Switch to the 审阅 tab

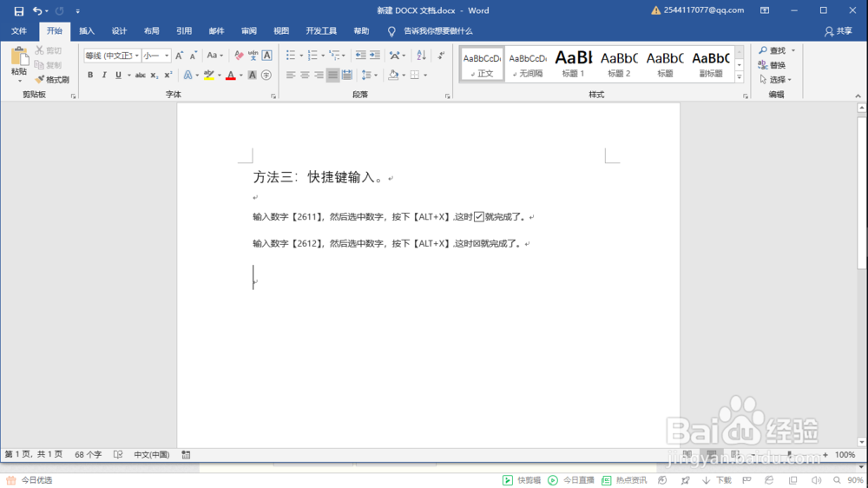[x=248, y=31]
